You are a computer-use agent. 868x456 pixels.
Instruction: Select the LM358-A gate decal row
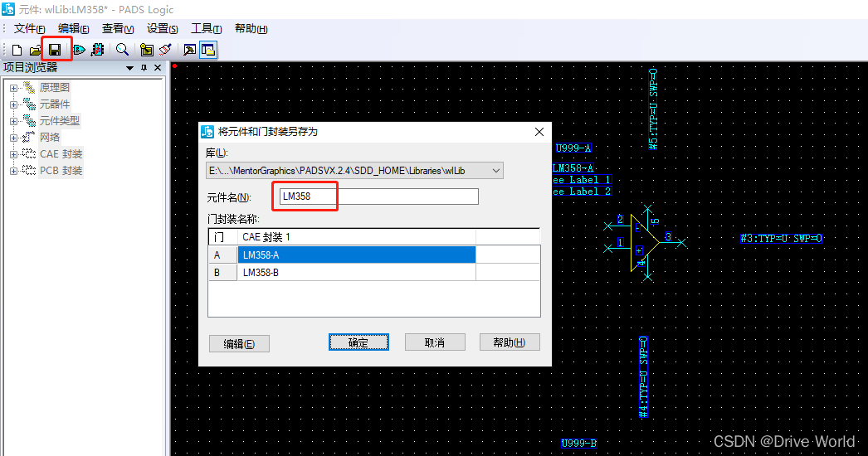[357, 255]
